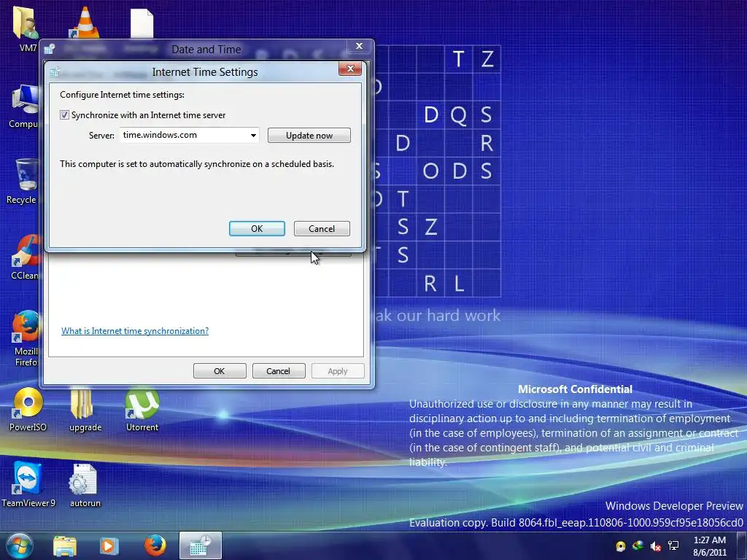Image resolution: width=747 pixels, height=560 pixels.
Task: Open the VLC media player desktop icon
Action: (x=85, y=22)
